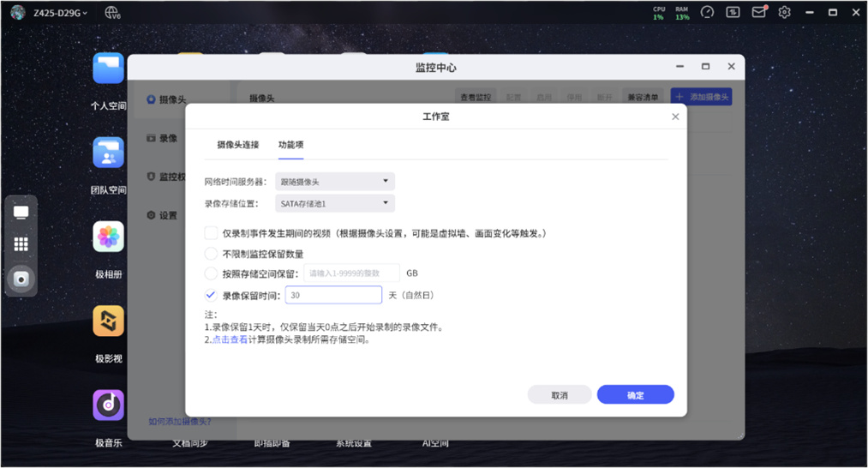Launch the 极影视 video app icon
The width and height of the screenshot is (868, 468).
click(109, 321)
